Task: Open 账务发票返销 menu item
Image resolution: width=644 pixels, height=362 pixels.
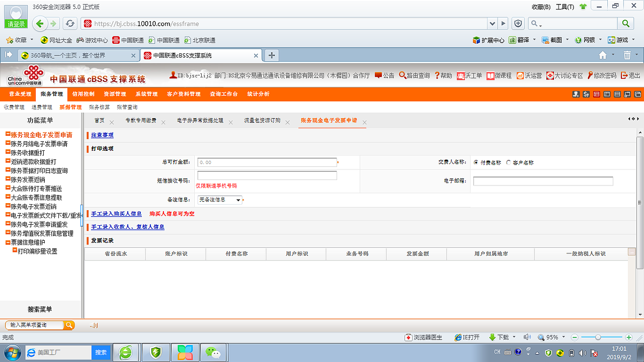Action: pyautogui.click(x=28, y=179)
